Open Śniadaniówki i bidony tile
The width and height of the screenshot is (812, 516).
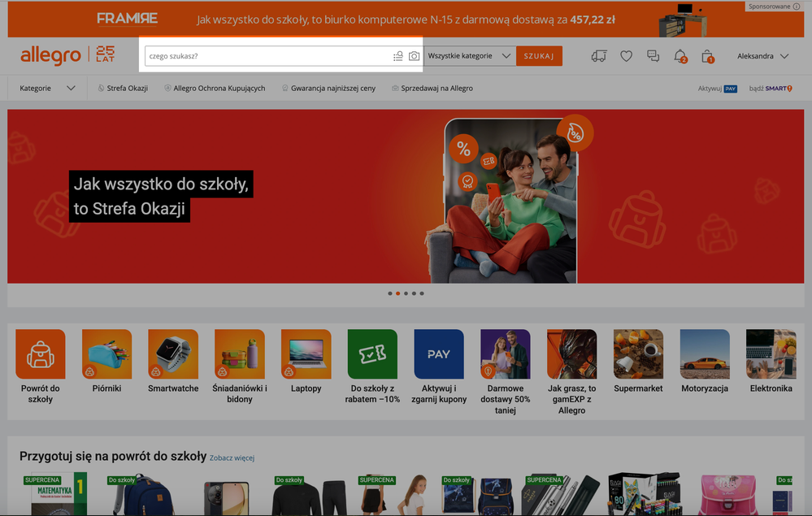(x=239, y=366)
